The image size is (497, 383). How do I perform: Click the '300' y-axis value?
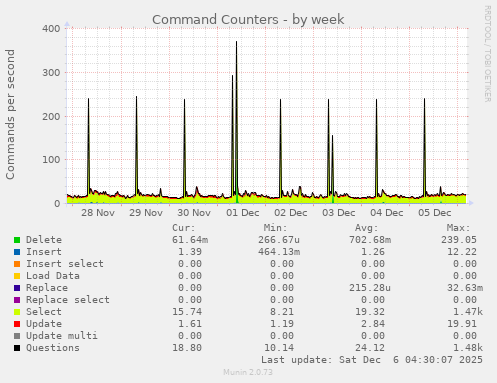click(51, 73)
